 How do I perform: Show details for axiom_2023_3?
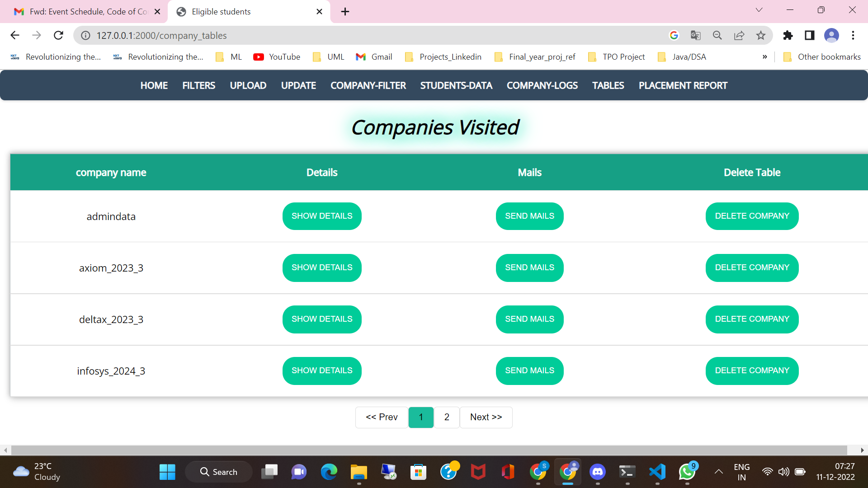click(322, 267)
